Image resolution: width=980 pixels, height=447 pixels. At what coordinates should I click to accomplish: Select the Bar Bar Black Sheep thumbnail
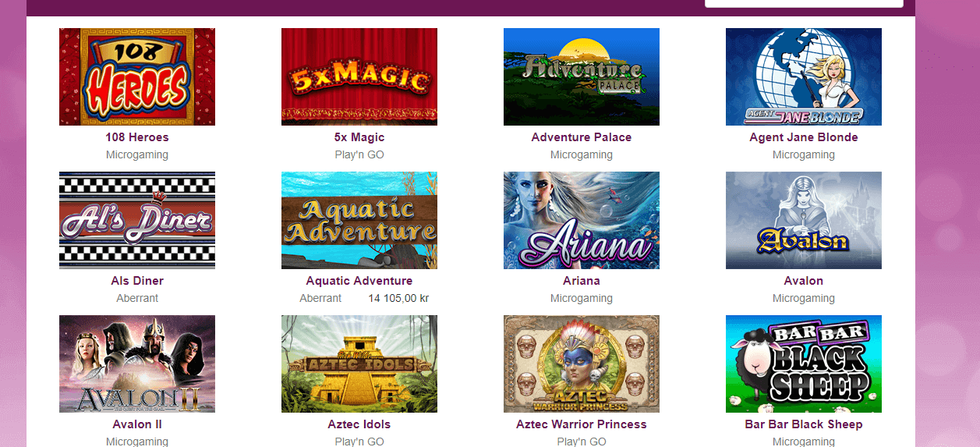click(804, 364)
